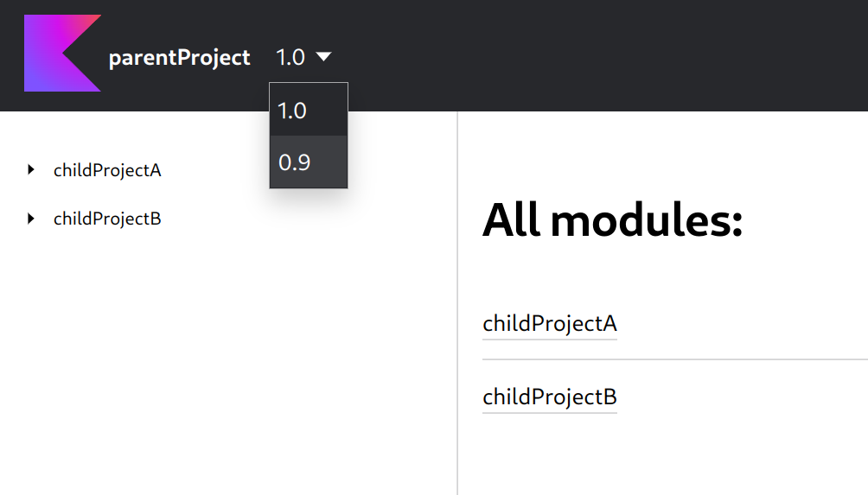Open the childProjectB link under All modules
The image size is (868, 495).
click(550, 397)
